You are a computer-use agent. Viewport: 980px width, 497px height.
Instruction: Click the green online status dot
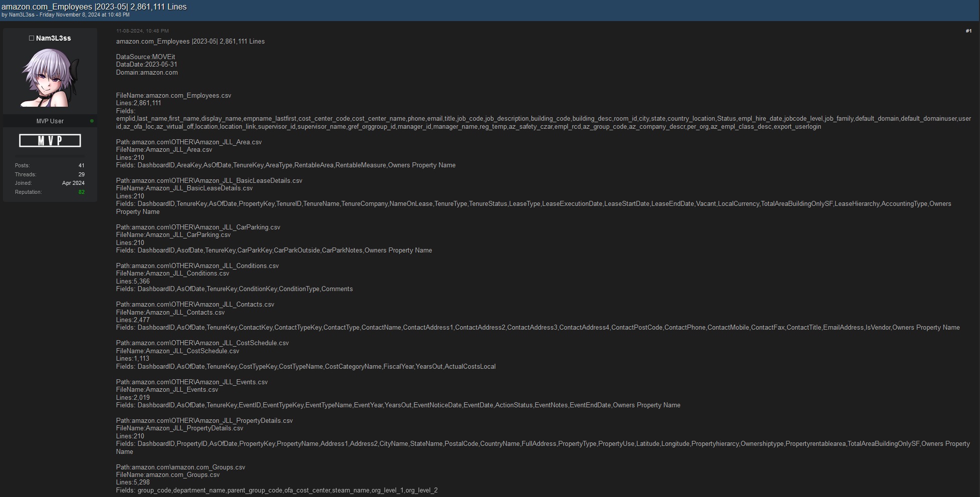pos(92,121)
